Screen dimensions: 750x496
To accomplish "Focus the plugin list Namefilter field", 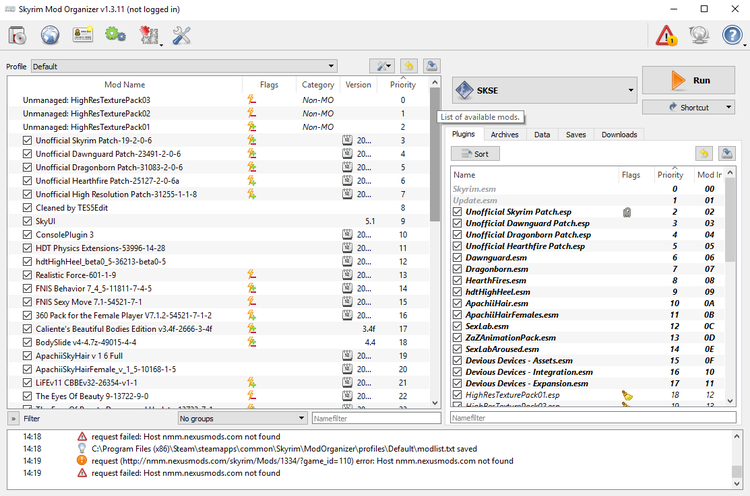I will (x=593, y=418).
